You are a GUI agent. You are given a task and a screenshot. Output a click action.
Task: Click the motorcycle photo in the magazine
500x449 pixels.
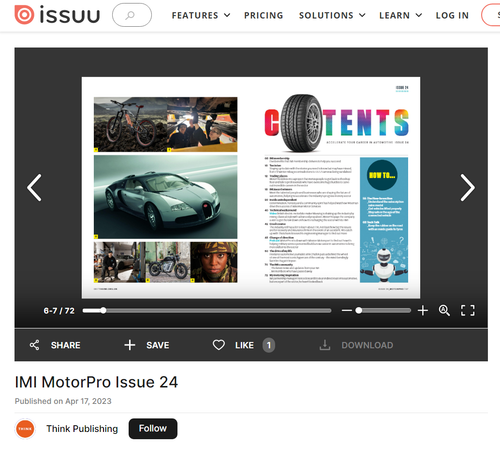point(168,262)
